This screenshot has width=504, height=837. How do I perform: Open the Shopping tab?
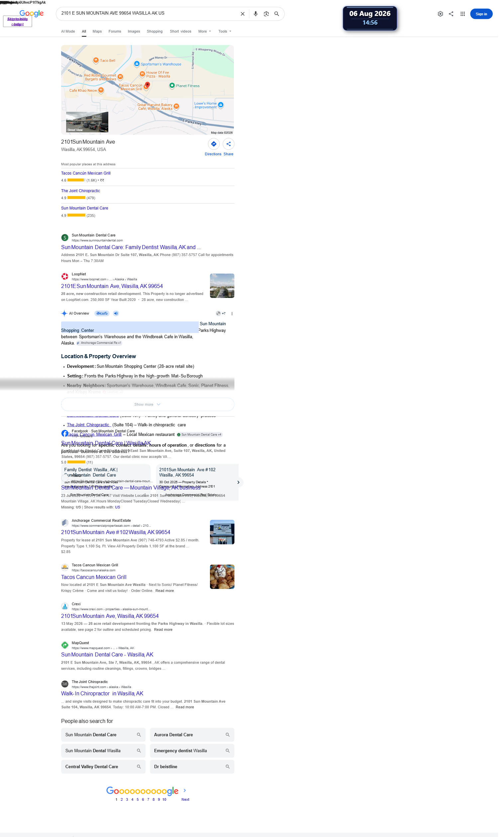point(154,31)
